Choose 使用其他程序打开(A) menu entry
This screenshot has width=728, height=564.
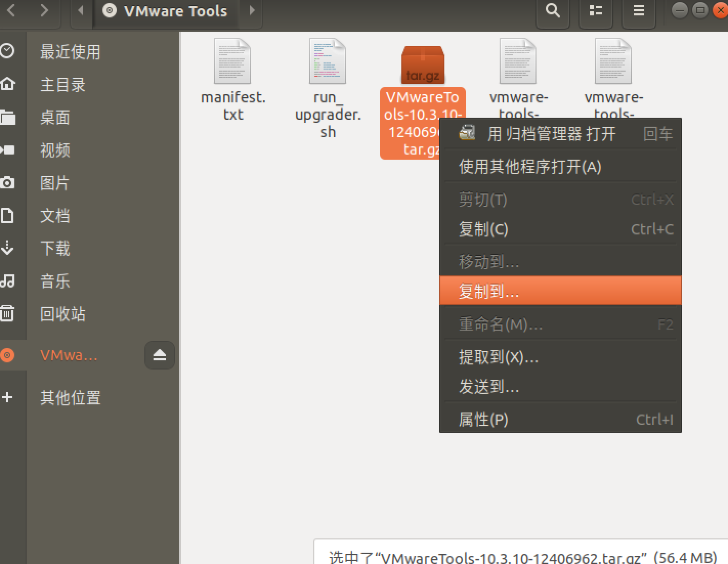point(561,166)
